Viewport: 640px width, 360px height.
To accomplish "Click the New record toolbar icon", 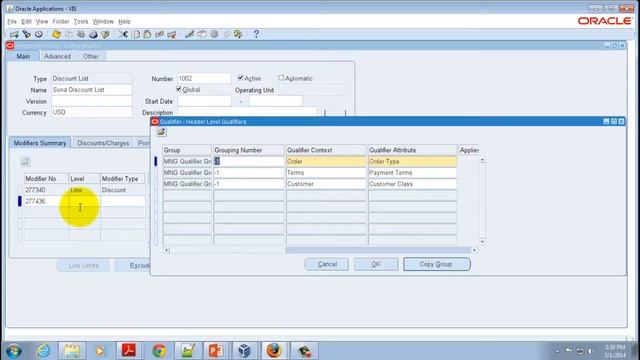I will click(x=14, y=34).
